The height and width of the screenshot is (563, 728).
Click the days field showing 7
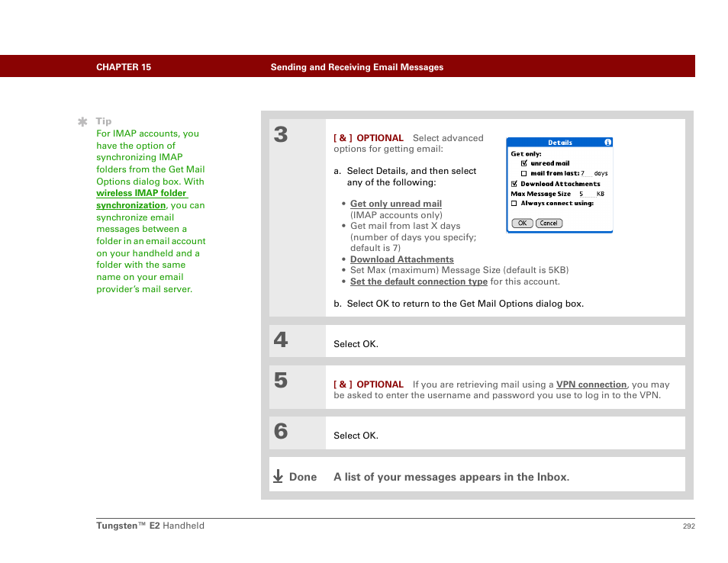(x=586, y=174)
